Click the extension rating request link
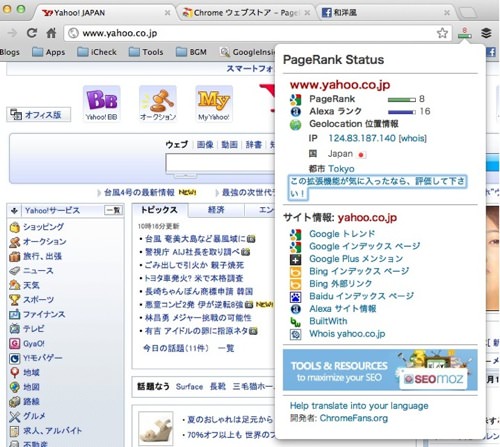Screen dimensions: 500x447 pyautogui.click(x=377, y=187)
